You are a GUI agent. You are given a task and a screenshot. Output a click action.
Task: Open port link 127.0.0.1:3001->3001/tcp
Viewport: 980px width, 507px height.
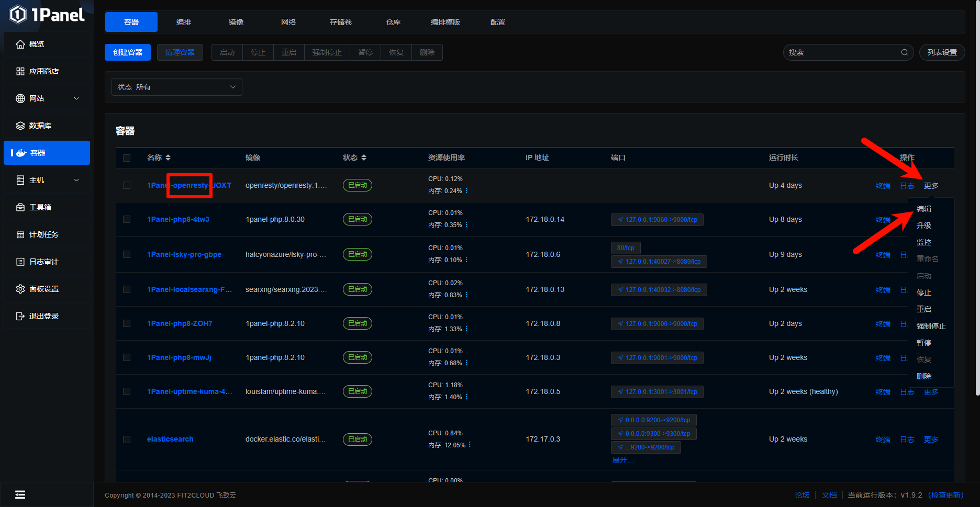pos(657,392)
